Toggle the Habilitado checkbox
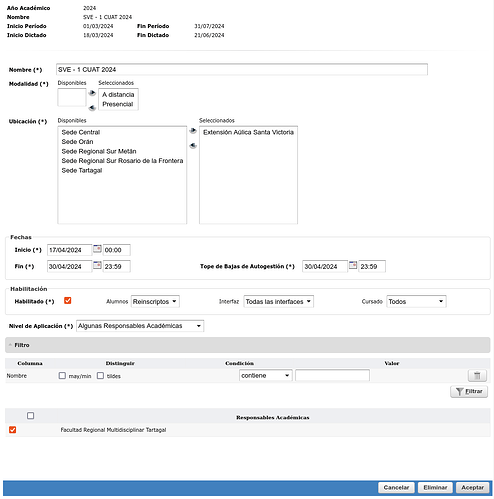The width and height of the screenshot is (494, 499). [x=68, y=301]
